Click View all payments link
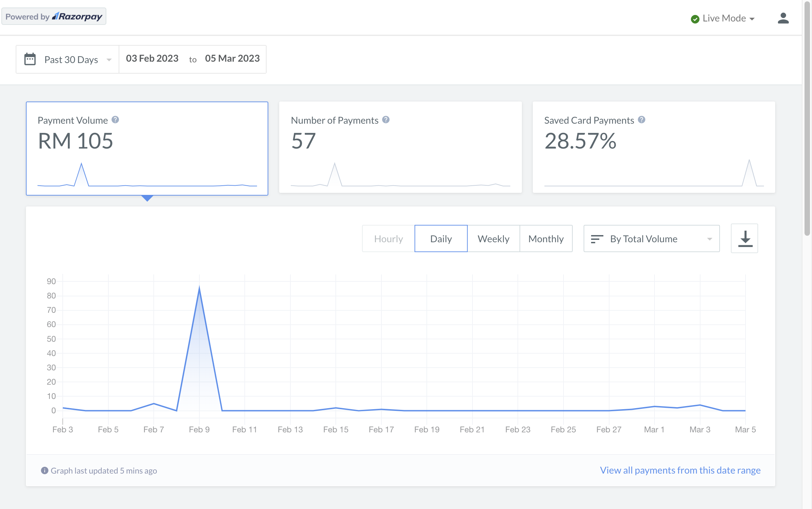 point(680,470)
